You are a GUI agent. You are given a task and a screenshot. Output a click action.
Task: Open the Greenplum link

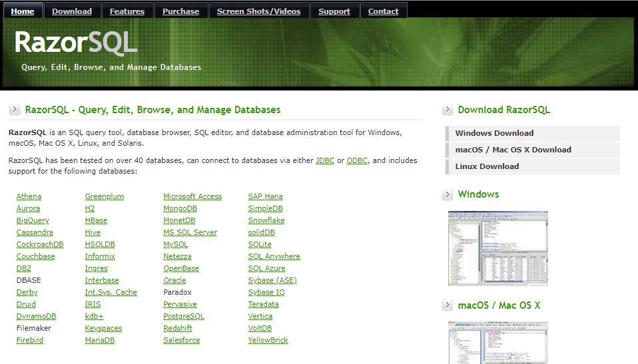[105, 196]
